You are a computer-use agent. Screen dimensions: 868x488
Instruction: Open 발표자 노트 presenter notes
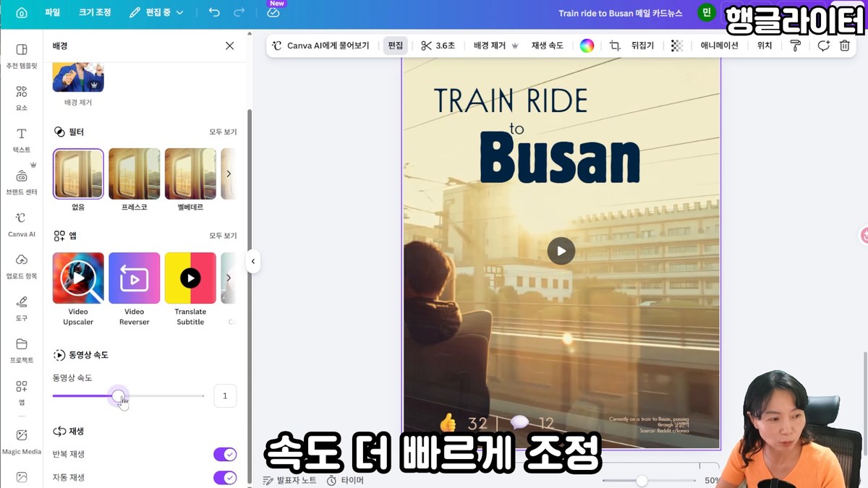point(289,480)
